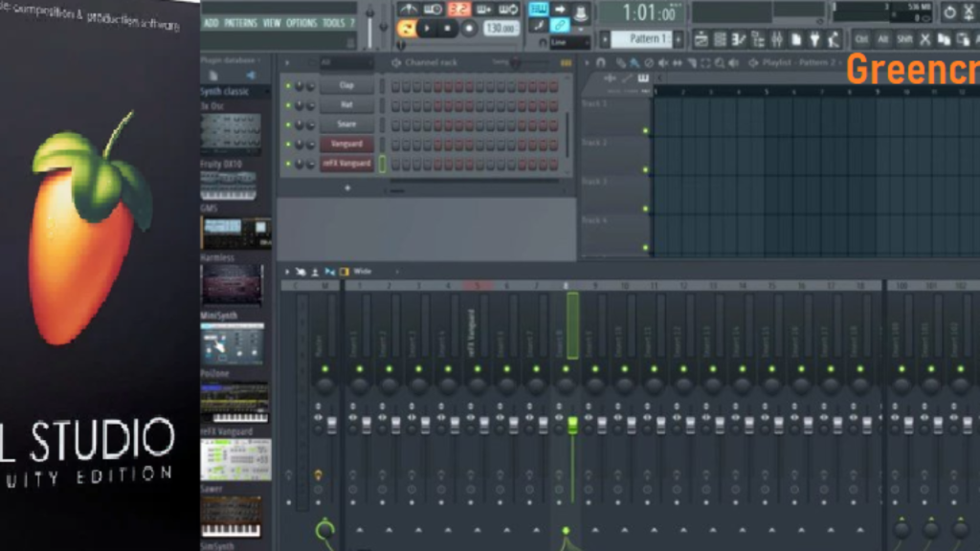
Task: Mute the Snare channel LED
Action: (x=287, y=123)
